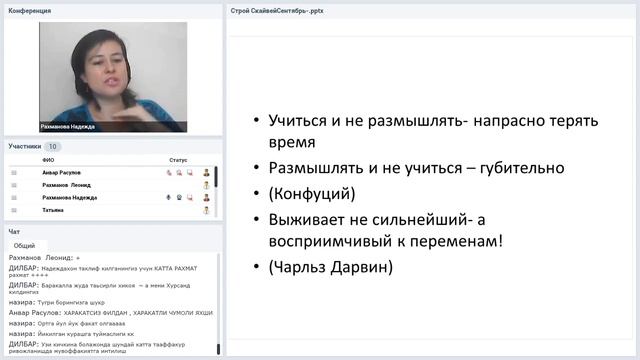Image resolution: width=640 pixels, height=360 pixels.
Task: Click the user avatar icon in Татьяна's row
Action: point(207,210)
